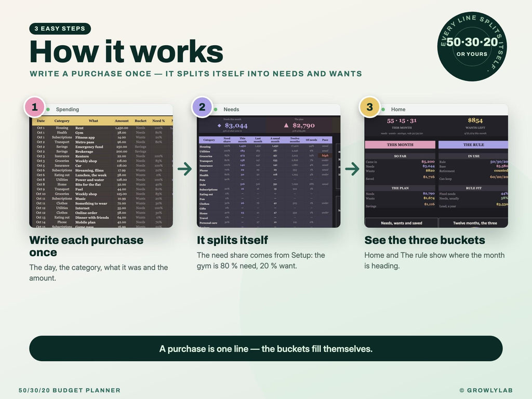Click the purple 'THE RULE' section header

pos(473,144)
